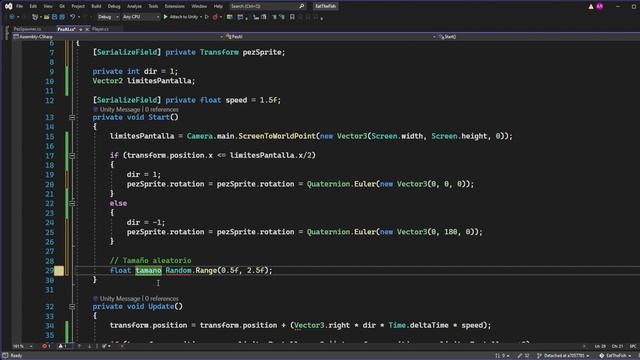The width and height of the screenshot is (640, 360).
Task: Click the '// Tamaño aleatorio' comment
Action: [x=150, y=260]
